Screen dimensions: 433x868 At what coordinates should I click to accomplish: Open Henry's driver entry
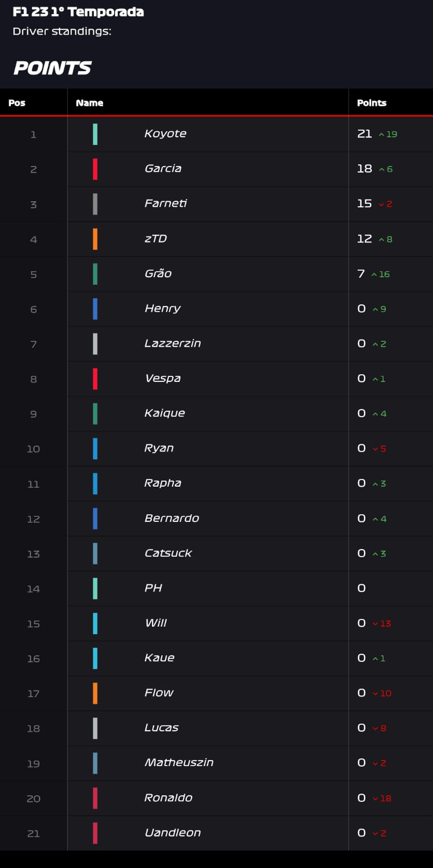[163, 309]
